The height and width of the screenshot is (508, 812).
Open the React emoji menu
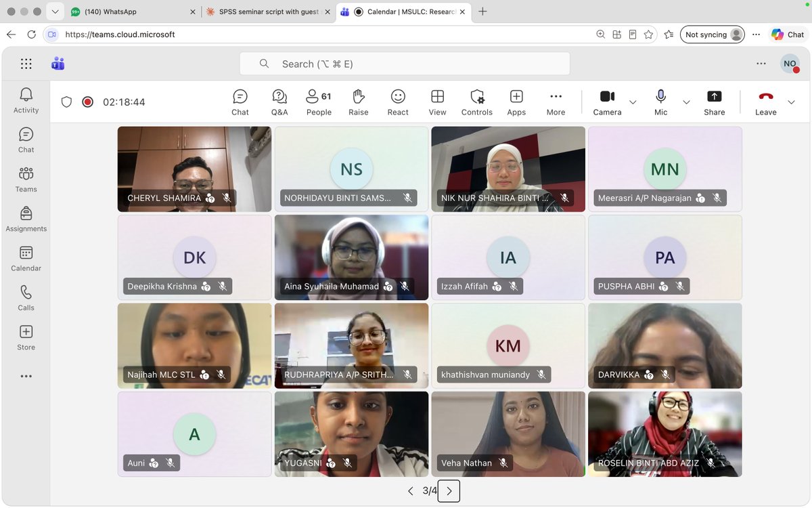(398, 102)
